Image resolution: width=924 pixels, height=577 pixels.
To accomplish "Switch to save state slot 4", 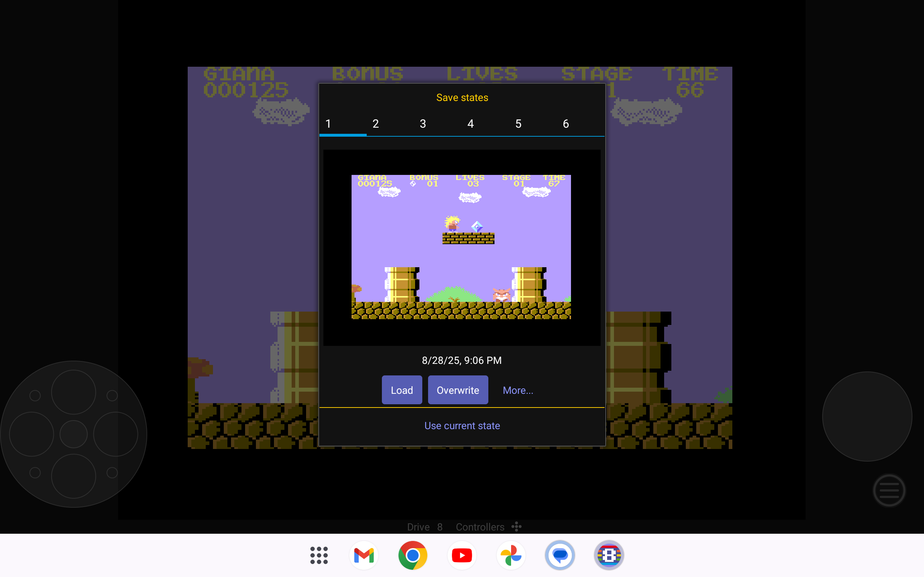I will 470,124.
